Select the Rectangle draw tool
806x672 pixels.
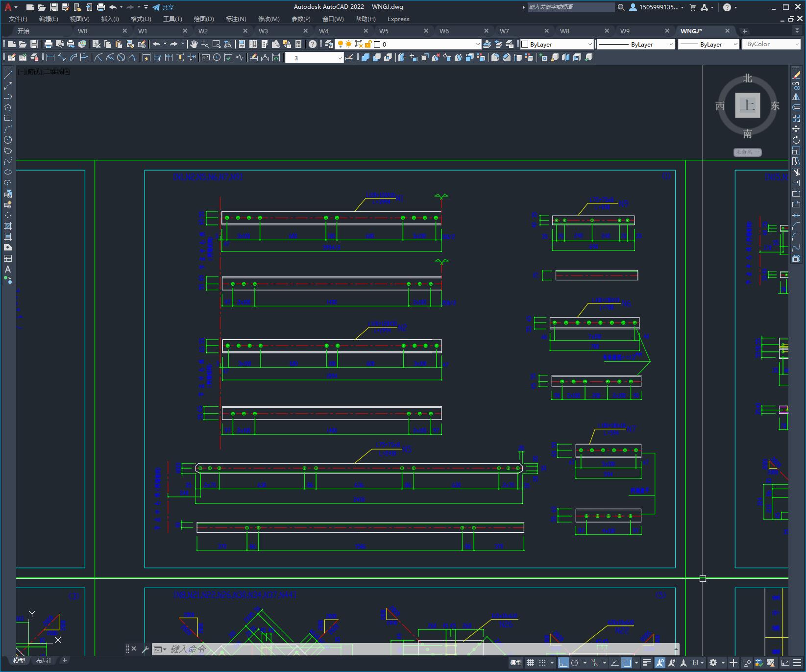[8, 118]
